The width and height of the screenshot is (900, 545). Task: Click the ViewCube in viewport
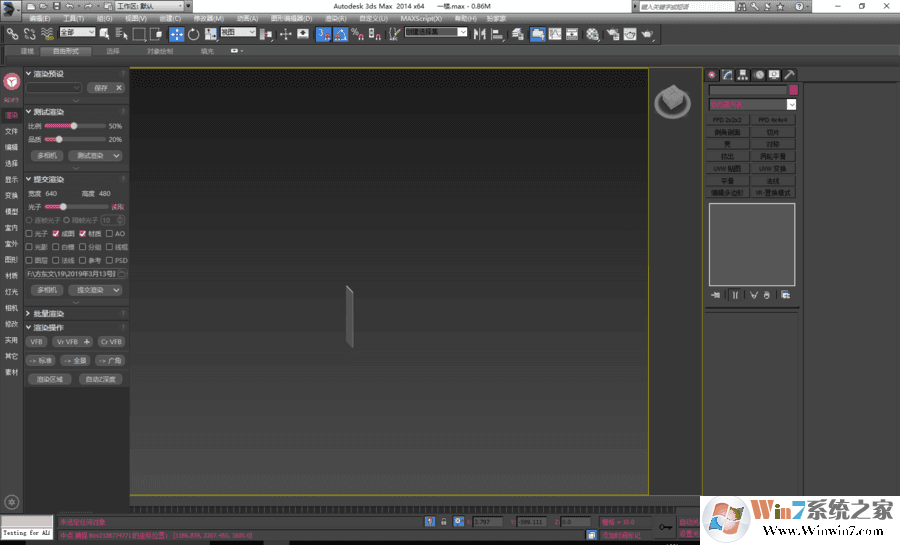tap(671, 101)
